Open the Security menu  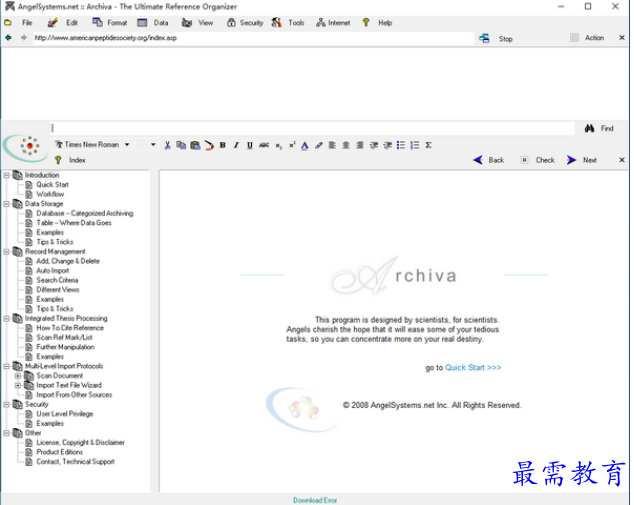[x=251, y=23]
